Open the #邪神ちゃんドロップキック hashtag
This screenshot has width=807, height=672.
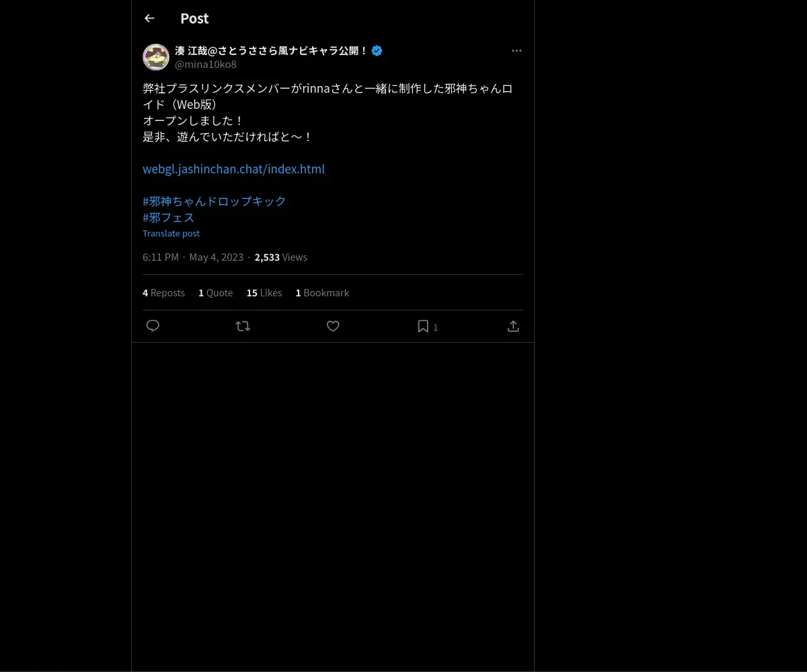point(215,201)
